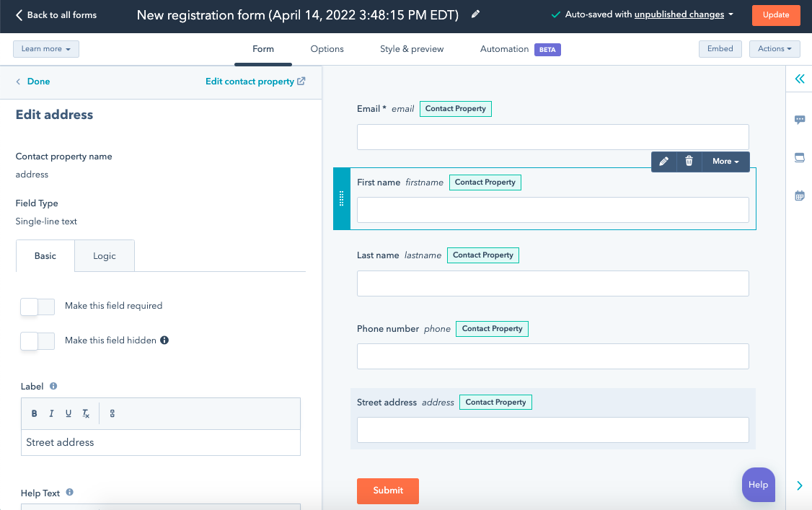
Task: Click info icon next to Make this field hidden
Action: (x=164, y=340)
